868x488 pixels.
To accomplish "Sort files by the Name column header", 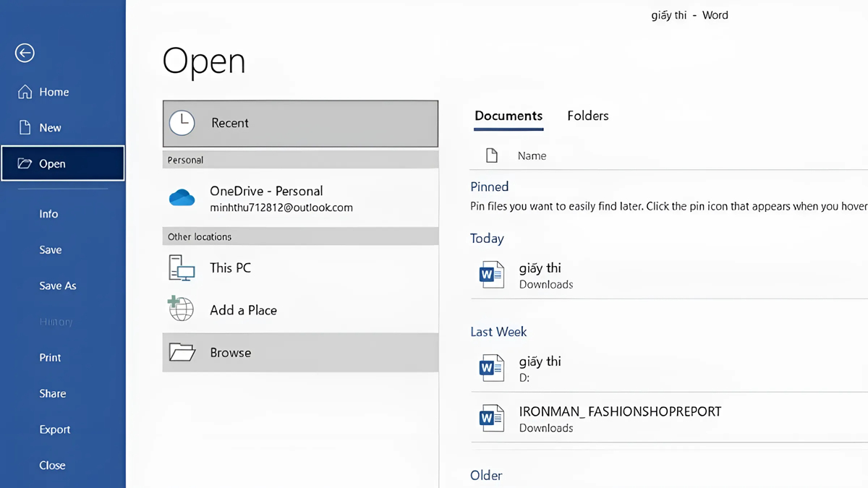I will [x=532, y=156].
